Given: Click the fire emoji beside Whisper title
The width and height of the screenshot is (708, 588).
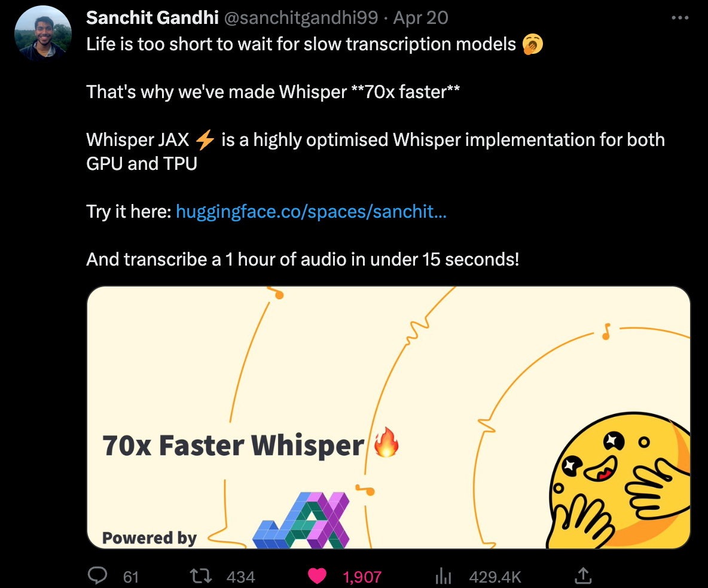Looking at the screenshot, I should [386, 442].
